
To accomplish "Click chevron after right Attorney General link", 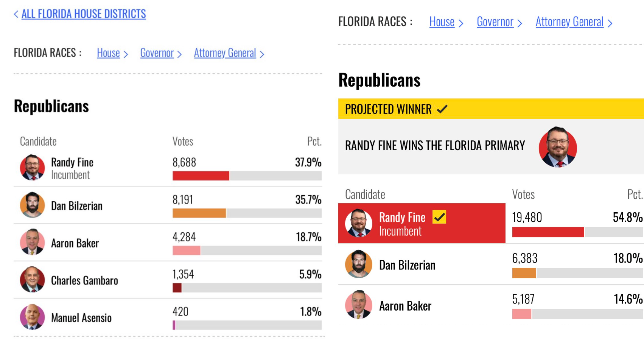I will (x=610, y=23).
